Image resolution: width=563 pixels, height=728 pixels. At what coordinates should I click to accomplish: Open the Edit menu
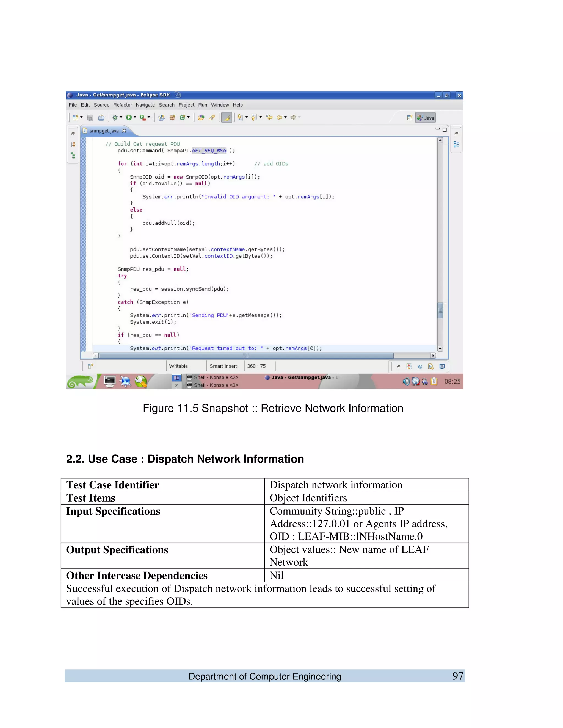click(x=85, y=105)
